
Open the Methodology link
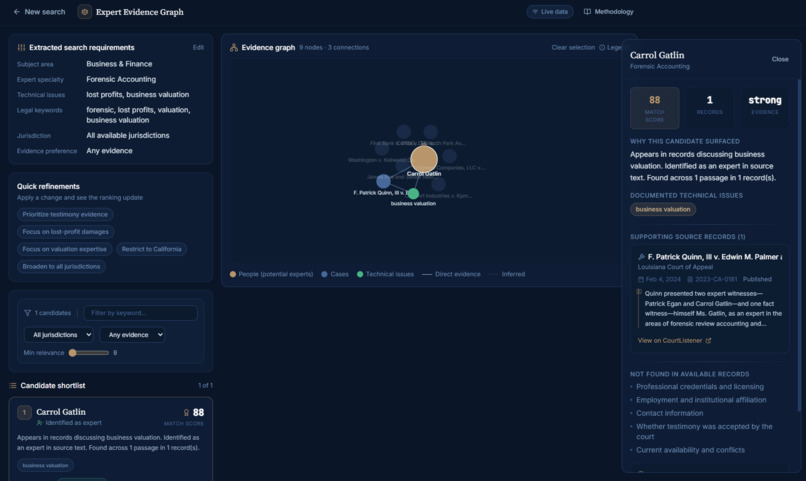(609, 12)
